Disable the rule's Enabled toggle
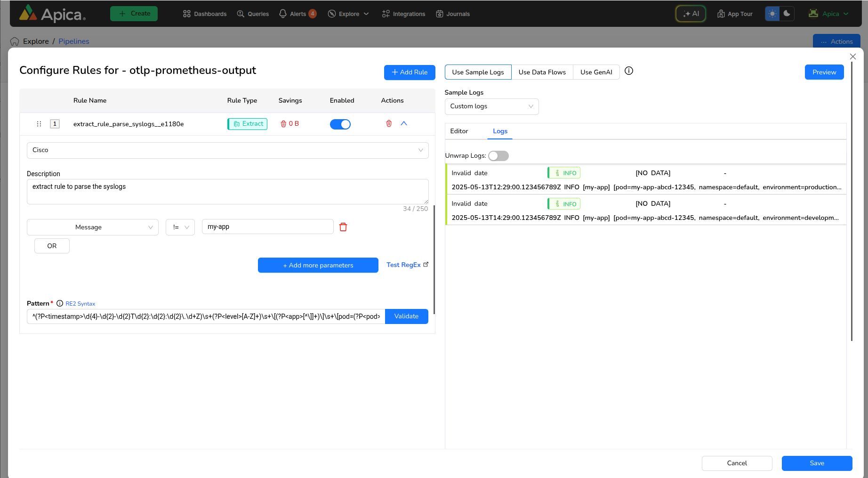 point(340,124)
